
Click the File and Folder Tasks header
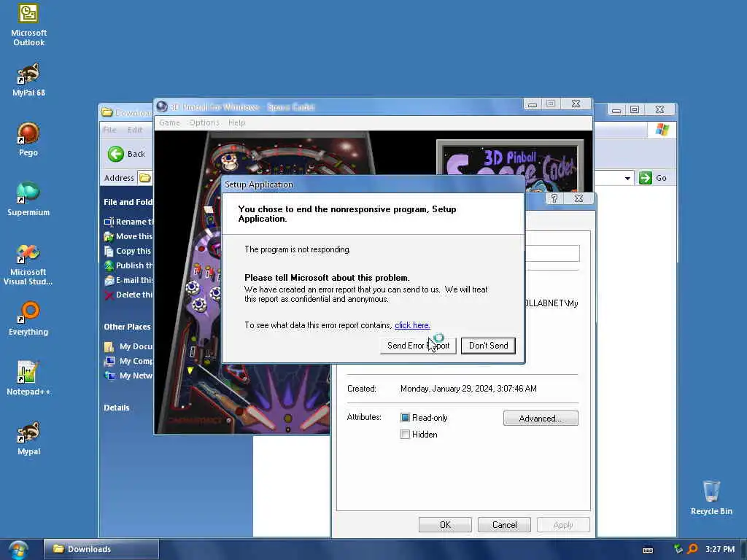point(128,202)
